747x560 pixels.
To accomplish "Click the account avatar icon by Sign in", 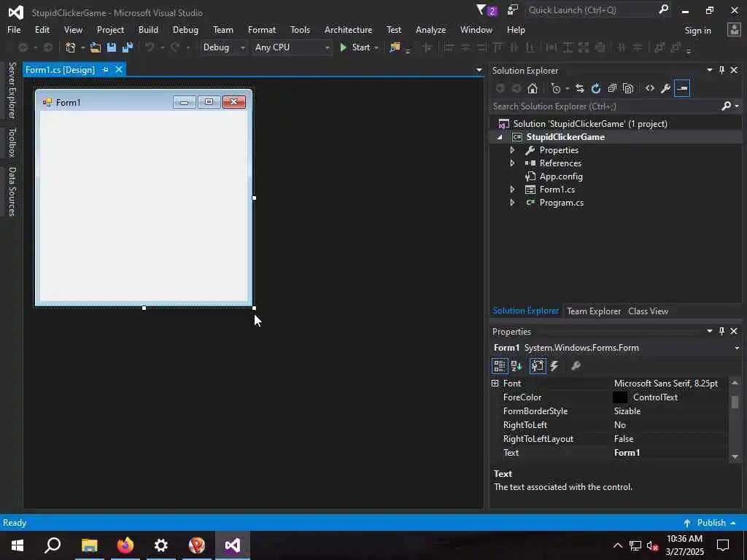I will [x=734, y=30].
